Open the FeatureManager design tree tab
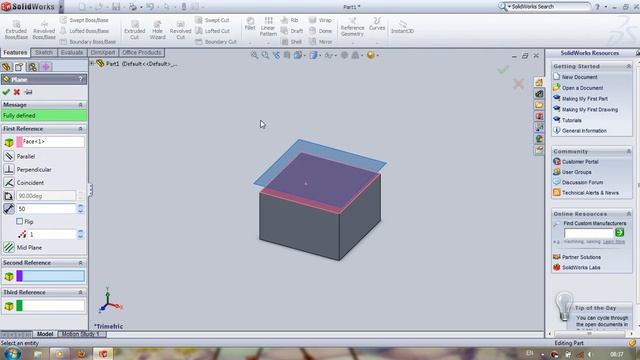Image resolution: width=640 pixels, height=360 pixels. point(6,67)
